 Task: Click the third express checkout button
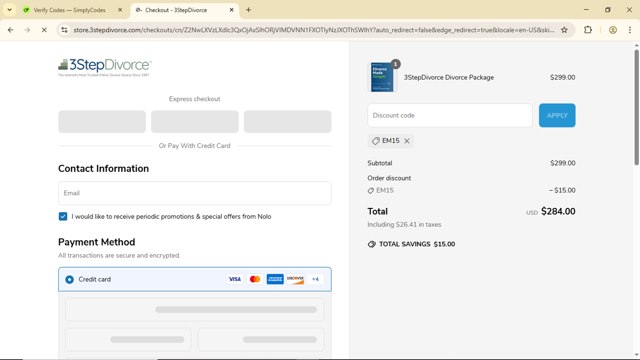point(287,122)
